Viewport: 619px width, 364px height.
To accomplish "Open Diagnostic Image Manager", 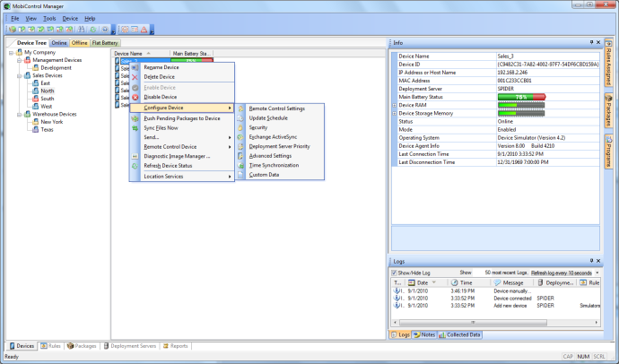I will point(182,156).
